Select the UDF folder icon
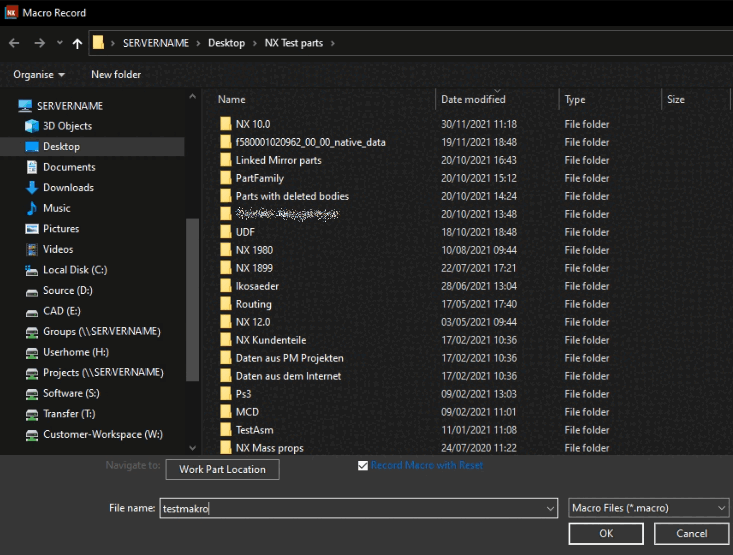 tap(226, 232)
